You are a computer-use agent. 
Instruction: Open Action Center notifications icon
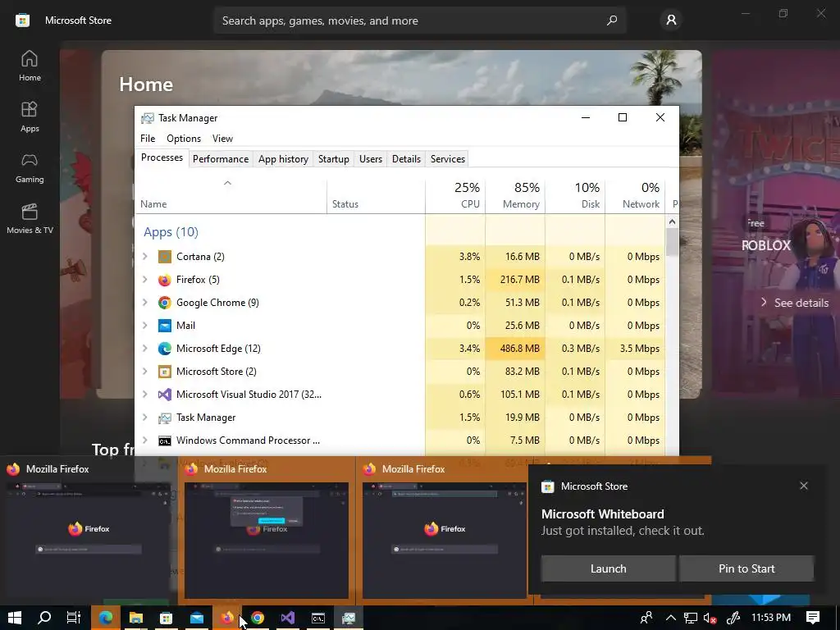pos(812,618)
